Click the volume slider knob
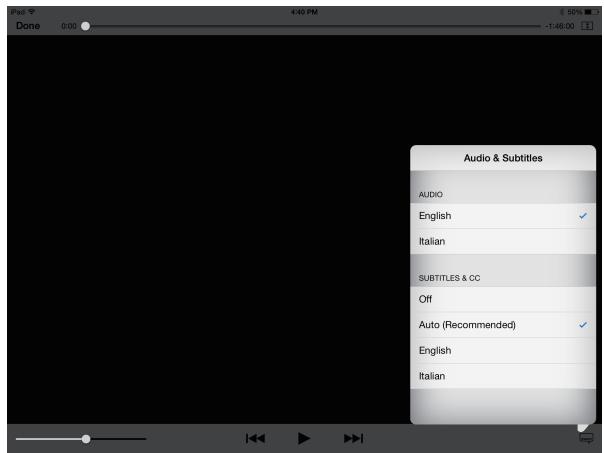 [x=86, y=439]
